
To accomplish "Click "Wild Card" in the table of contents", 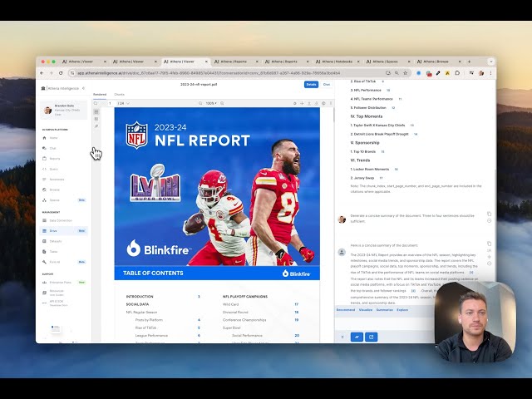I will pos(231,304).
